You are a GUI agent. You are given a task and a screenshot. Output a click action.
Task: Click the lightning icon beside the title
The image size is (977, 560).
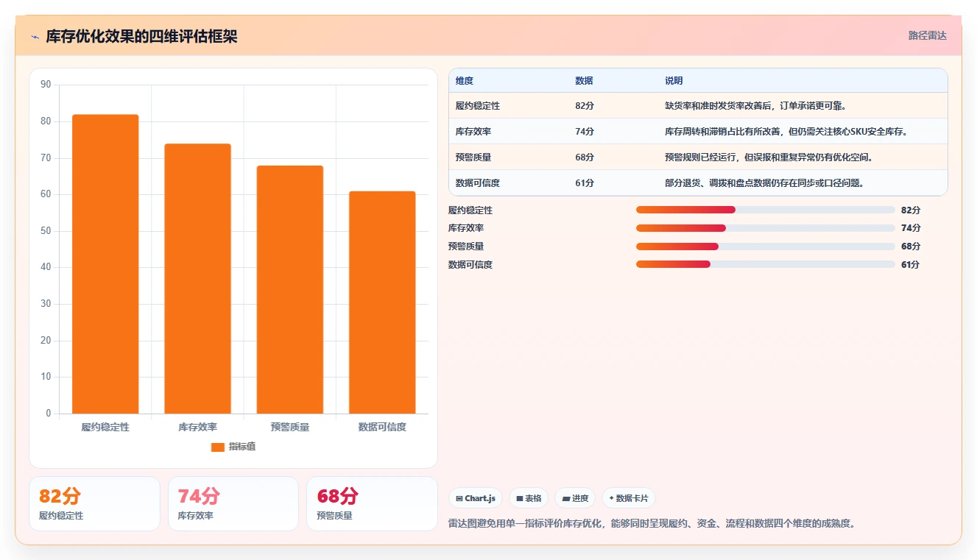click(x=35, y=37)
